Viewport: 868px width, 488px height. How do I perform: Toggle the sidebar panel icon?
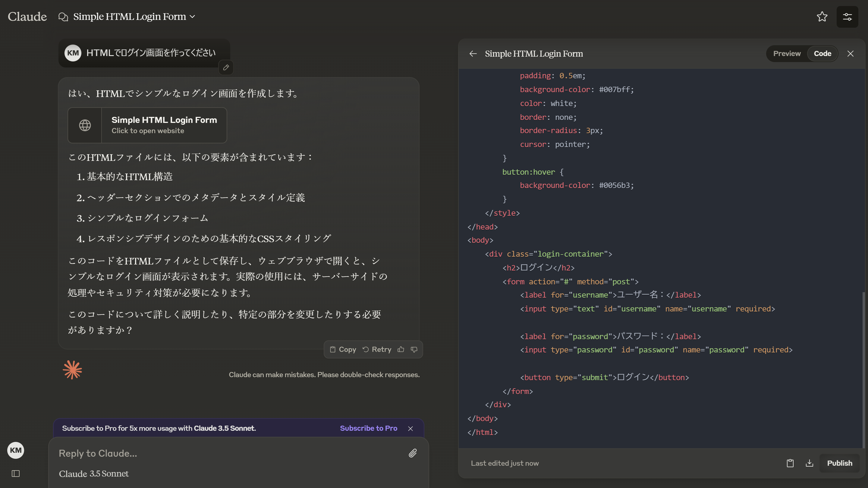click(15, 474)
